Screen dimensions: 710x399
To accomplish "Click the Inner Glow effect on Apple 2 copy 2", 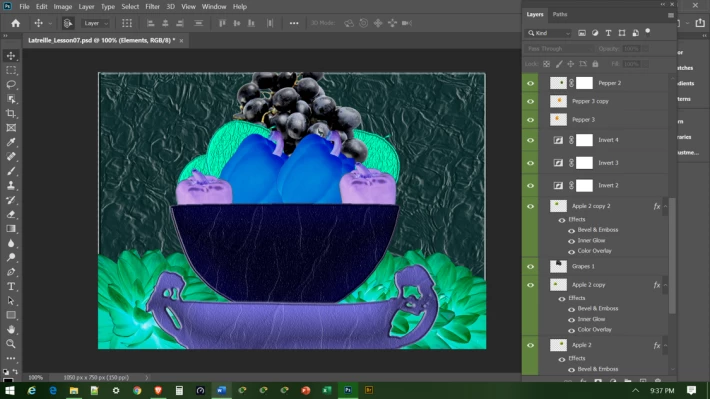I will 591,240.
